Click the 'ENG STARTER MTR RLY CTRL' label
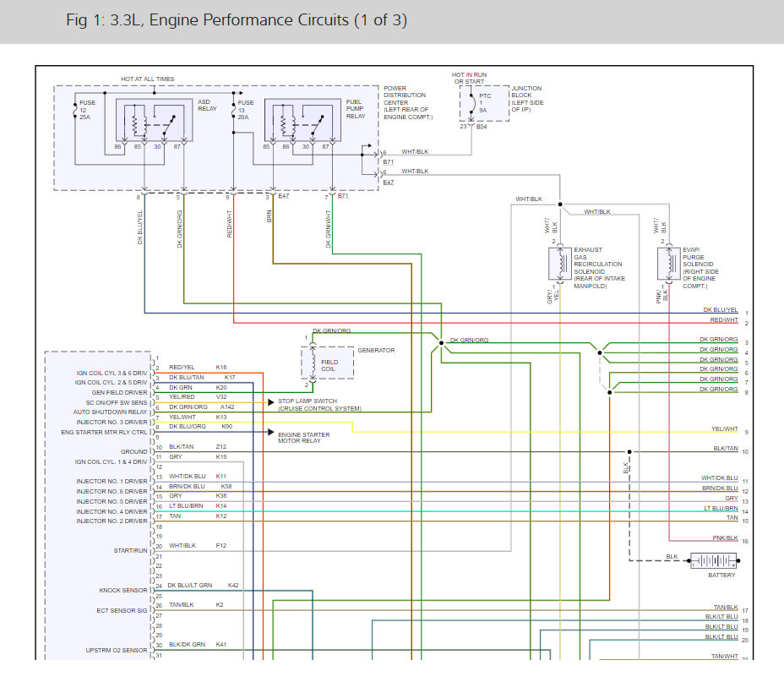Screen dimensions: 784x682 (x=105, y=432)
